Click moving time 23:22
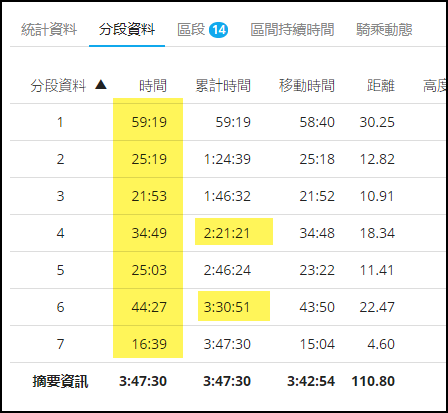This screenshot has width=448, height=413. click(317, 270)
